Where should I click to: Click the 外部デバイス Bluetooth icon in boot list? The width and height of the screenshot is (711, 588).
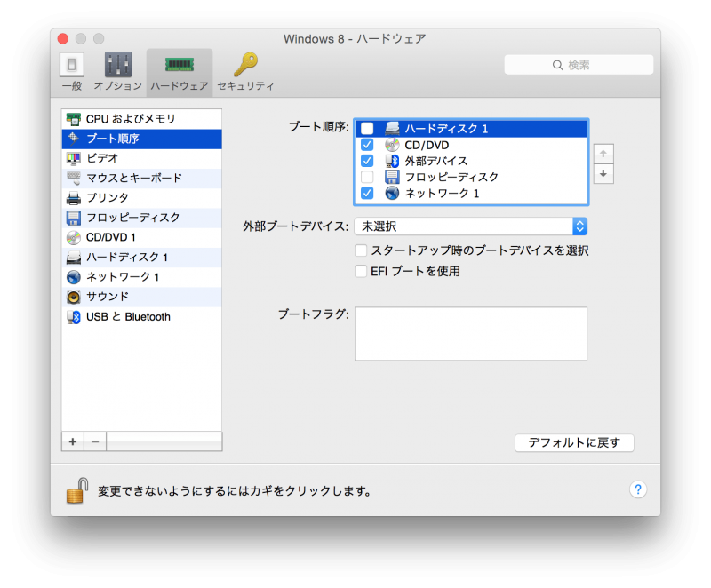[x=392, y=161]
